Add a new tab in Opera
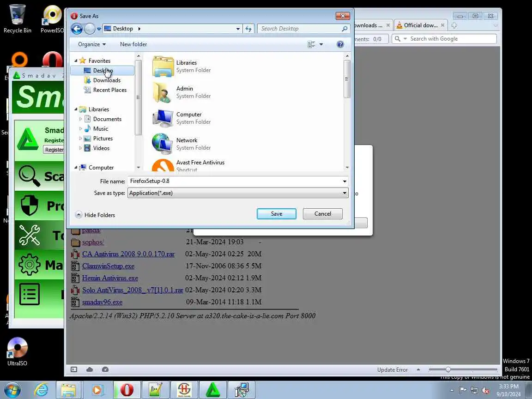The image size is (532, 399). point(454,25)
